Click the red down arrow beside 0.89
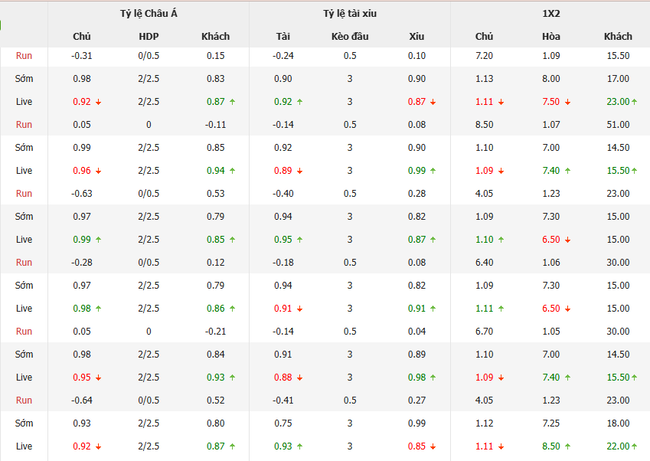 [300, 171]
